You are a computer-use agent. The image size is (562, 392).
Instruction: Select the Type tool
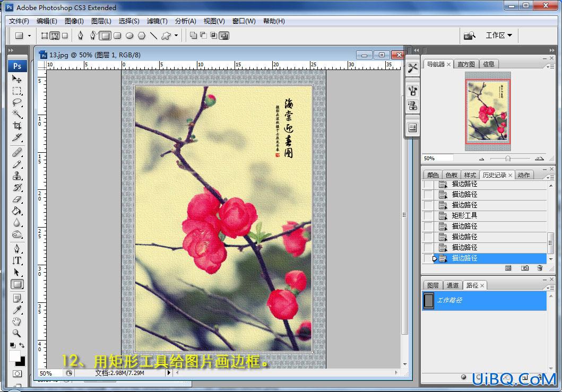click(x=17, y=260)
